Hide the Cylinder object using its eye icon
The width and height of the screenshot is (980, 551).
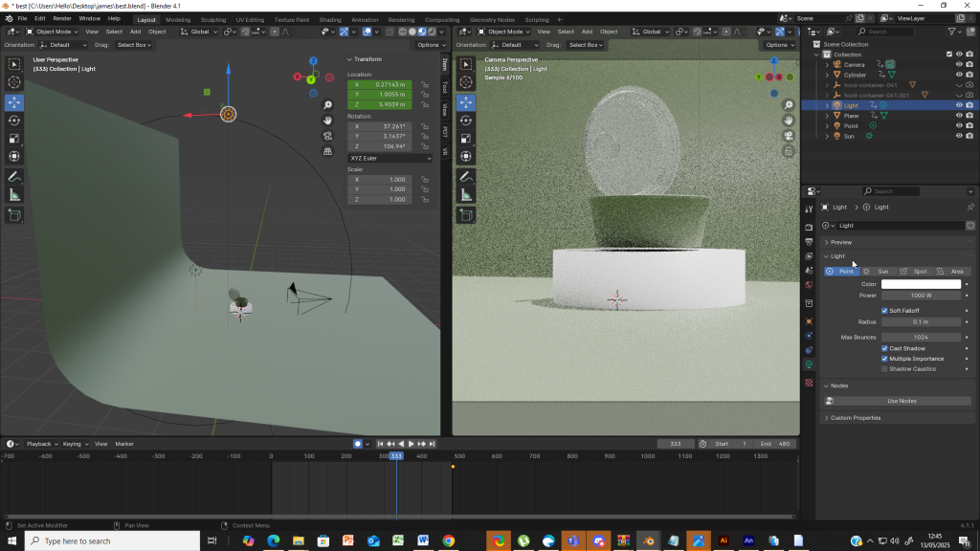[x=959, y=75]
